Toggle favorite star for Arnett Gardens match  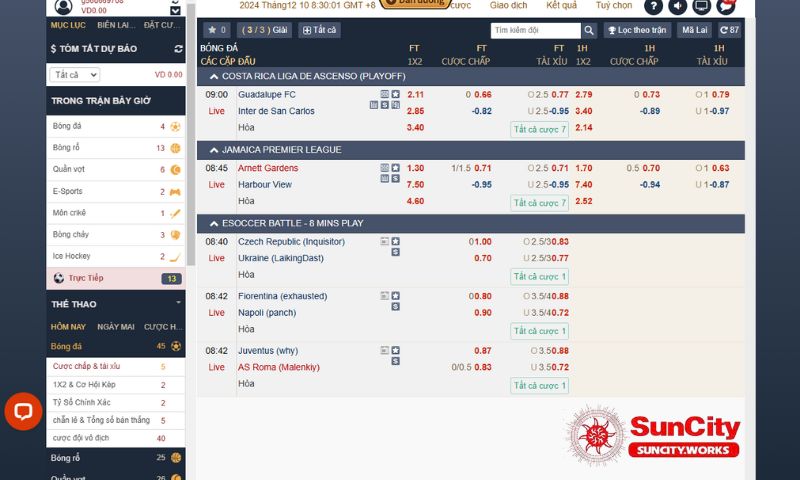point(396,168)
